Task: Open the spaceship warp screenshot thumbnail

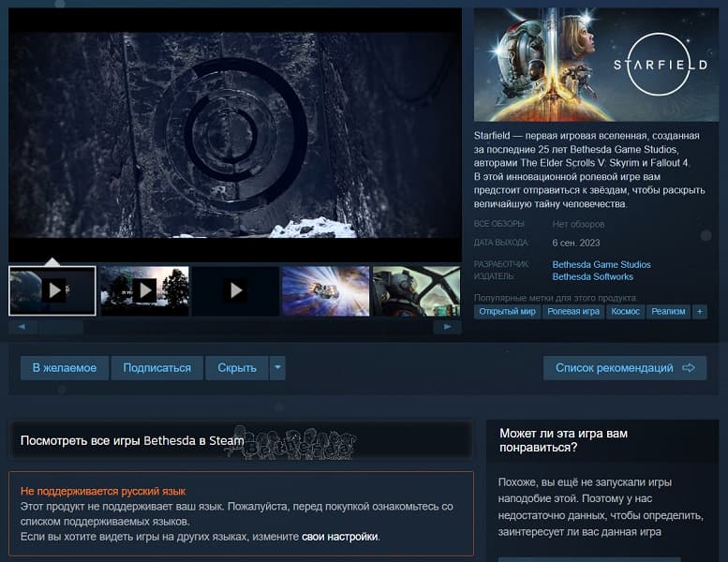Action: coord(326,291)
